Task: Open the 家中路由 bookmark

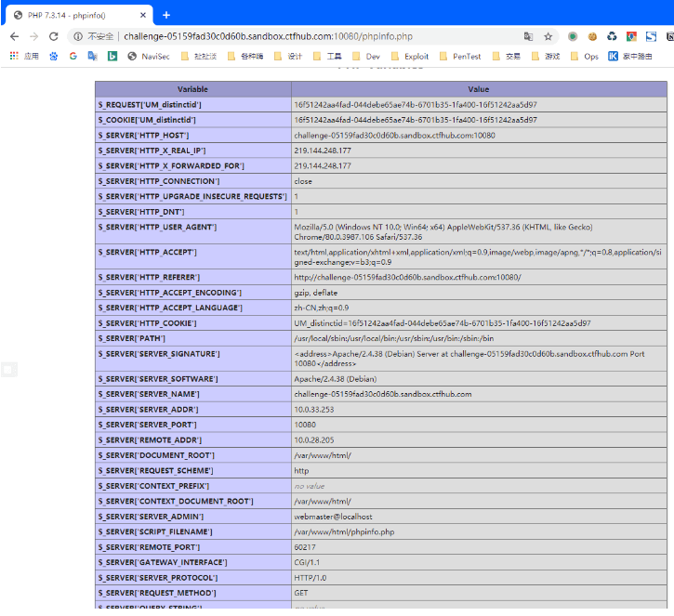Action: click(630, 57)
